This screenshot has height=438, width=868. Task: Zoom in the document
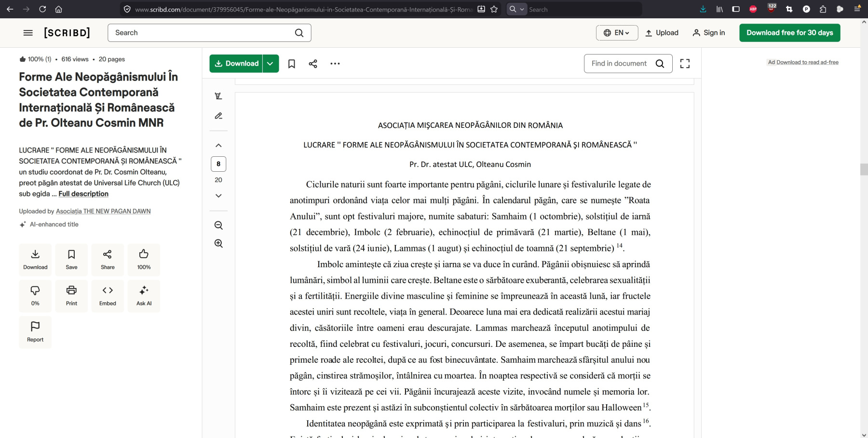tap(218, 244)
